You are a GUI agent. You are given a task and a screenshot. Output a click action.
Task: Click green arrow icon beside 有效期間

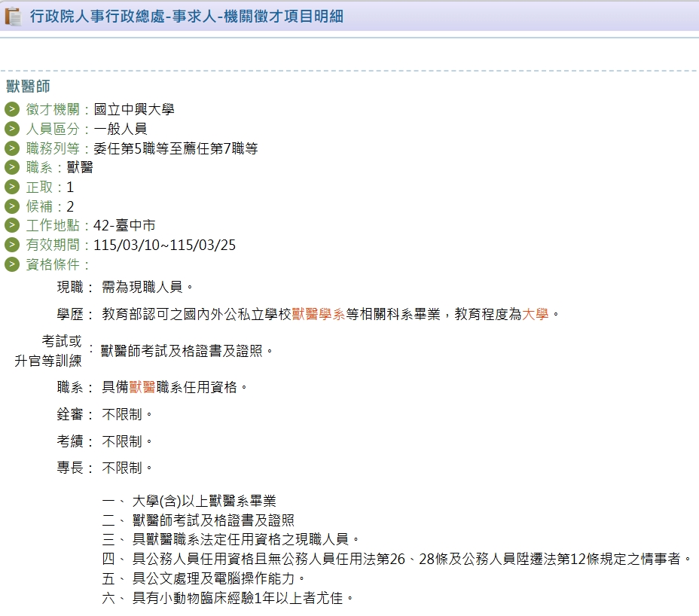12,245
